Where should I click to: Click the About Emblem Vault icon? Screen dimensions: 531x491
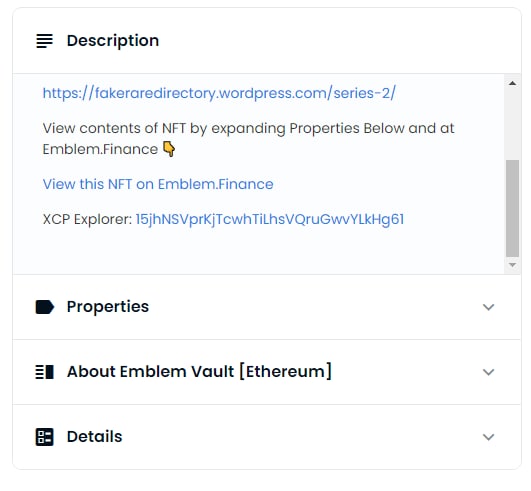point(44,372)
